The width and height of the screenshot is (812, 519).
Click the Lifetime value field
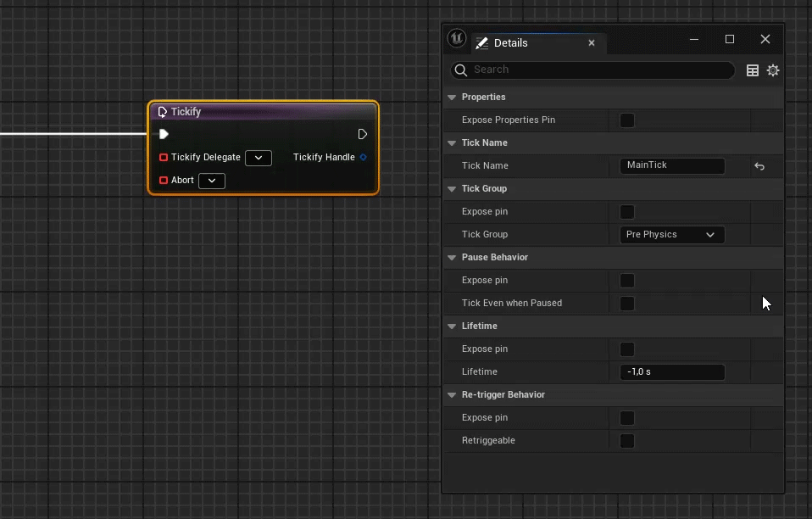(672, 372)
